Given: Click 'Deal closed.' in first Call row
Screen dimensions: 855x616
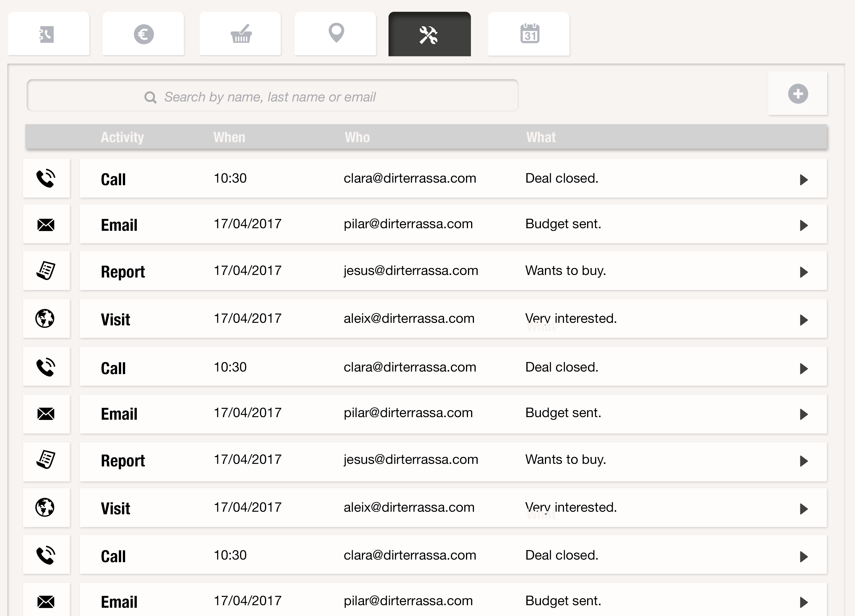Looking at the screenshot, I should [x=562, y=178].
